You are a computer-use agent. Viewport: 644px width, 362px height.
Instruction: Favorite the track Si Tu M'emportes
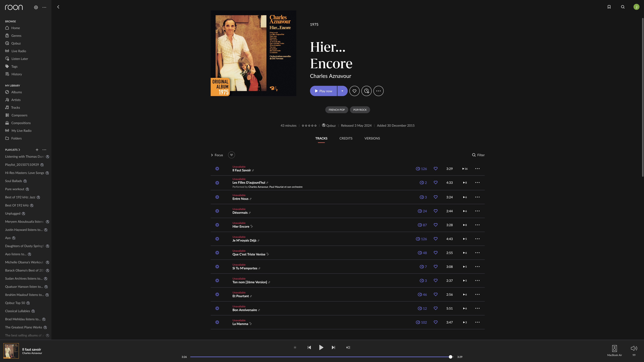click(x=435, y=267)
